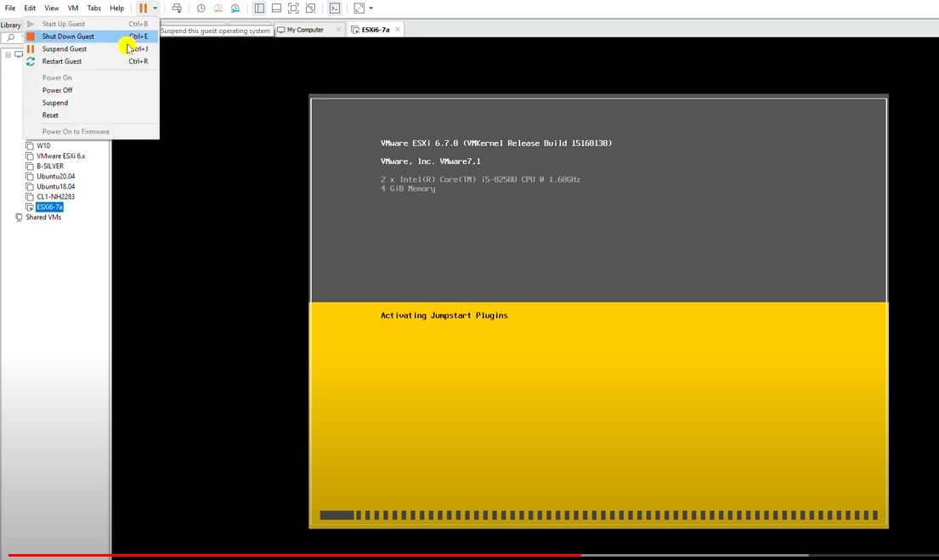Click the orange Shut Down Guest icon
Screen dimensions: 939x560
31,37
